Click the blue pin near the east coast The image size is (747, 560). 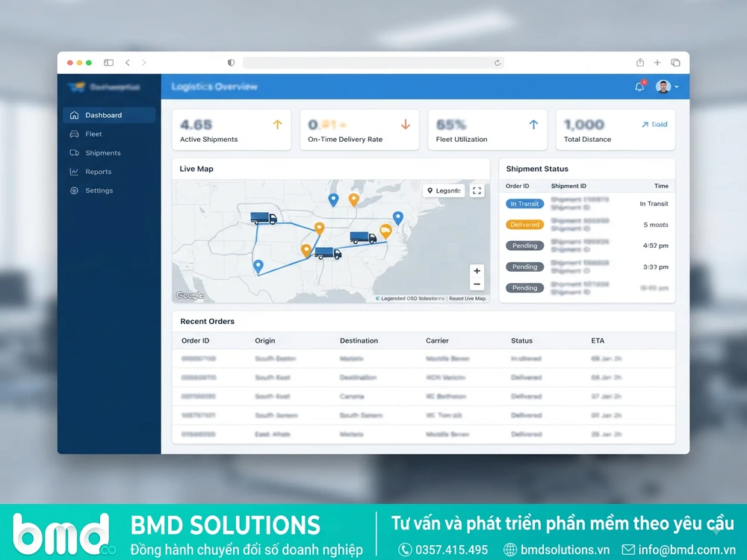click(x=398, y=218)
